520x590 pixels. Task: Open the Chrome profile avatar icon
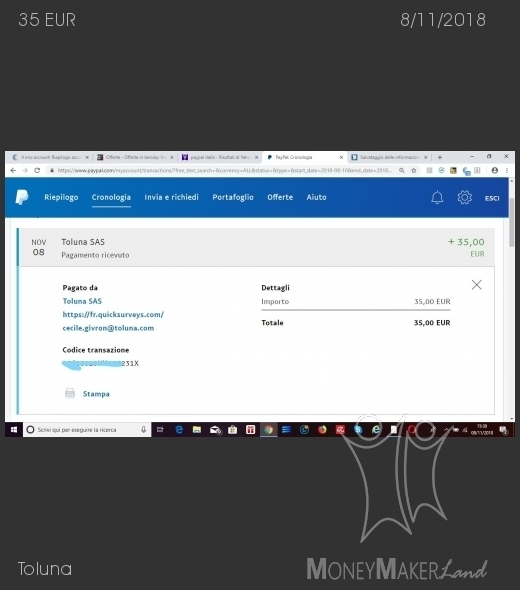coord(495,170)
